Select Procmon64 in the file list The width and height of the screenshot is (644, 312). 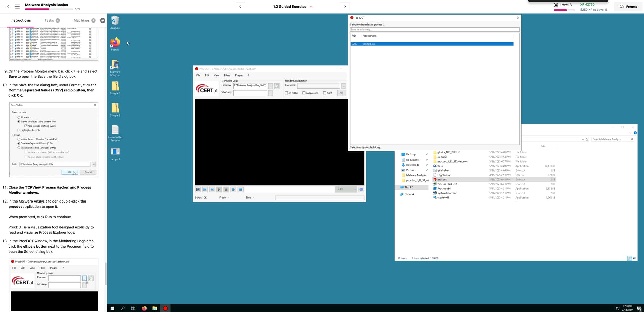pos(444,189)
